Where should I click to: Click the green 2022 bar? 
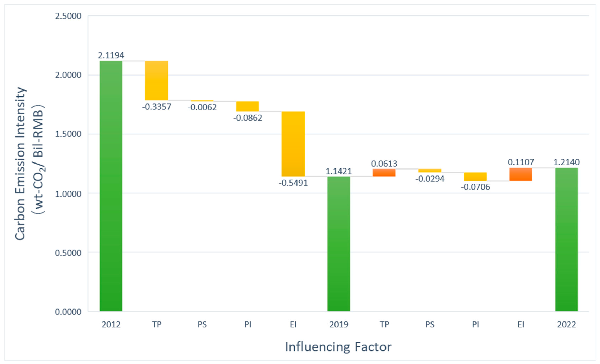point(566,239)
